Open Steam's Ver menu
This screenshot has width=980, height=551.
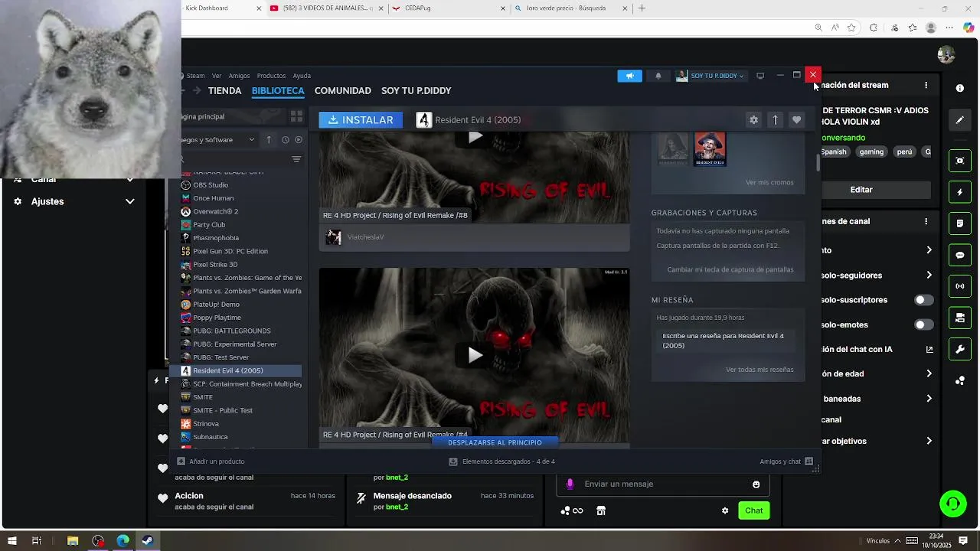pos(217,76)
